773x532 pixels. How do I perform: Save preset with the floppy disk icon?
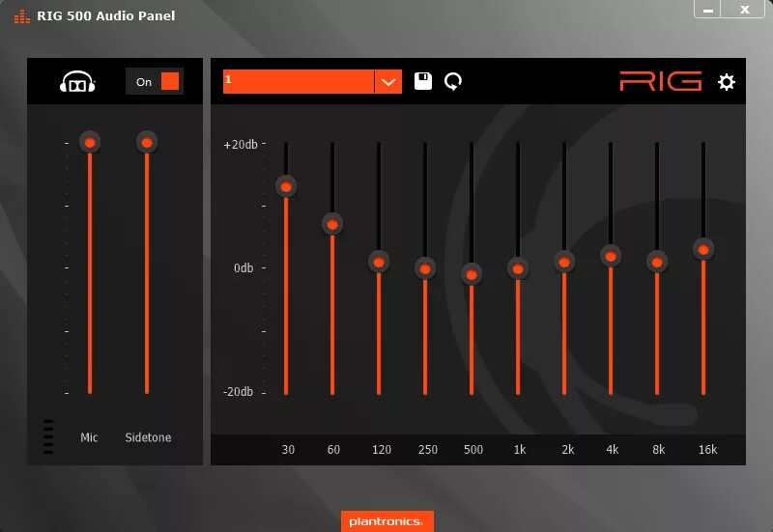coord(423,81)
